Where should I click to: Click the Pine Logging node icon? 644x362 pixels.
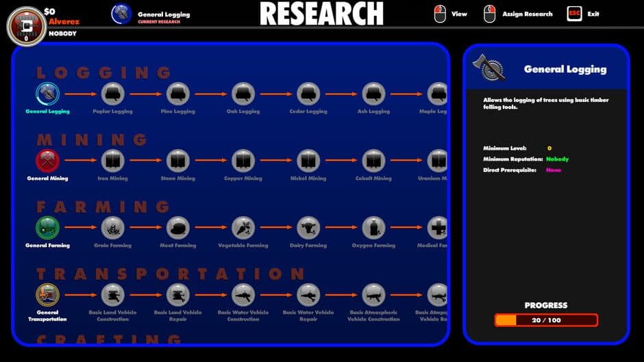point(178,94)
